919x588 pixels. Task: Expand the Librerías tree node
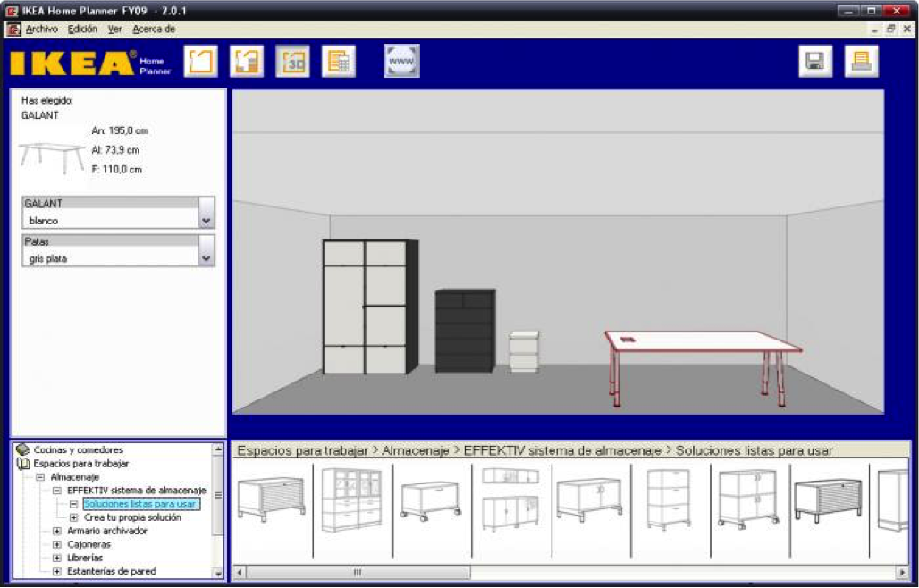[57, 558]
